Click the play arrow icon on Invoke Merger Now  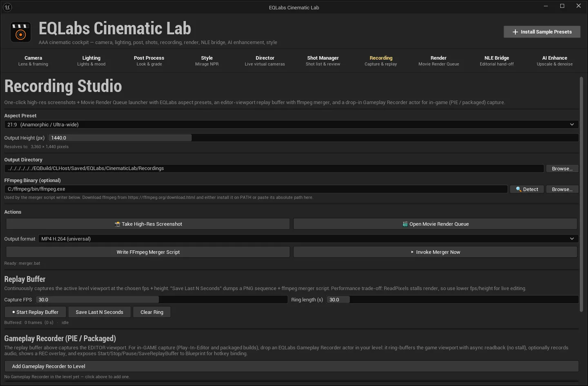click(x=412, y=252)
